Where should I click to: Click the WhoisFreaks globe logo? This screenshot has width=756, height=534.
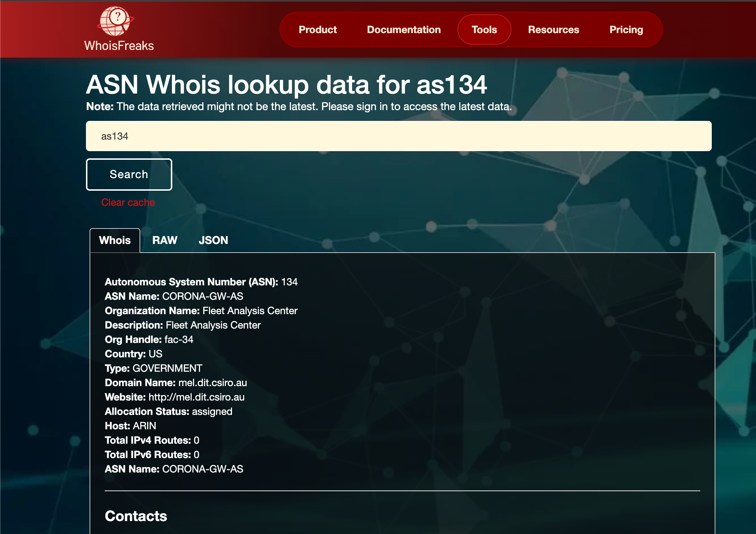click(116, 21)
